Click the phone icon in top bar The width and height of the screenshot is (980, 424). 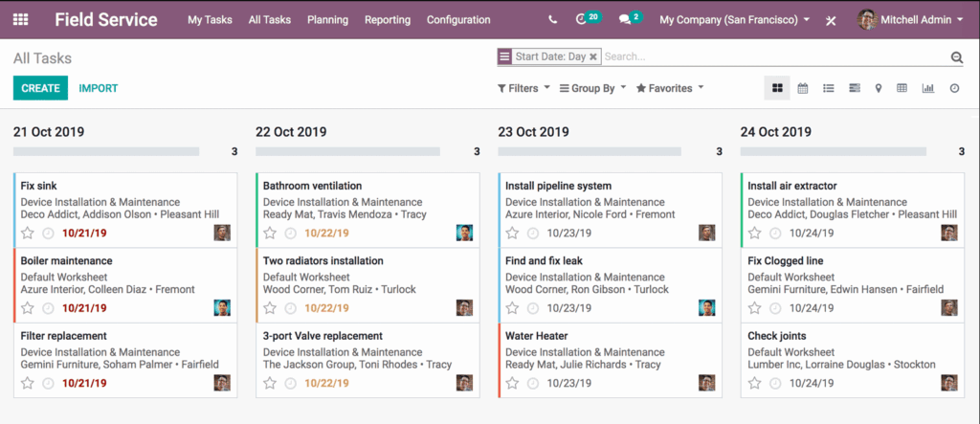pyautogui.click(x=552, y=19)
